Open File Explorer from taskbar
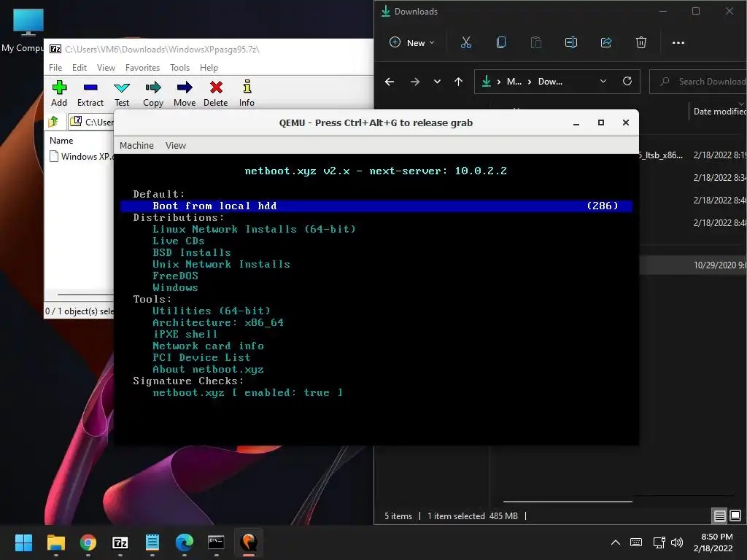Image resolution: width=747 pixels, height=560 pixels. click(55, 542)
